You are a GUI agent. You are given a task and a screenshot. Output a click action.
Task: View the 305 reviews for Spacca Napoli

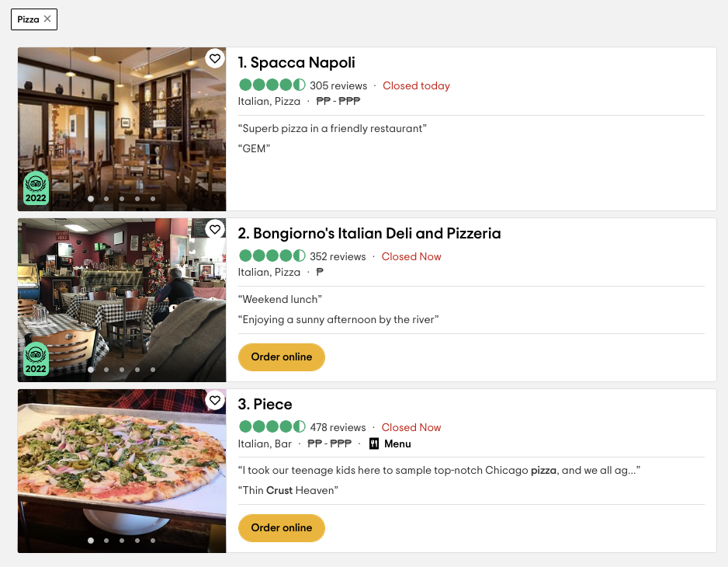coord(338,85)
